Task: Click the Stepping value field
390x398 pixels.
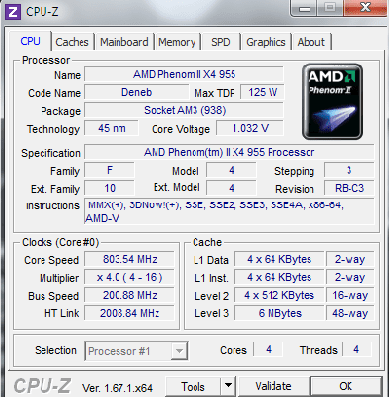Action: click(349, 170)
